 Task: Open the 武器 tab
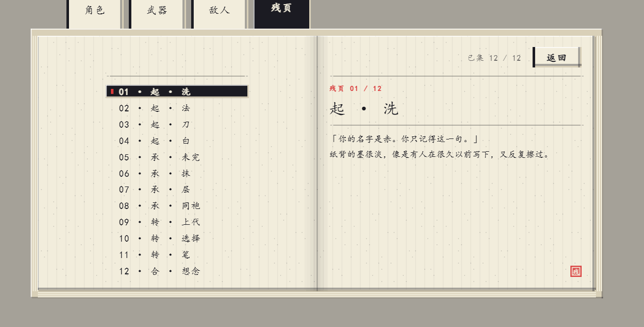click(x=157, y=14)
